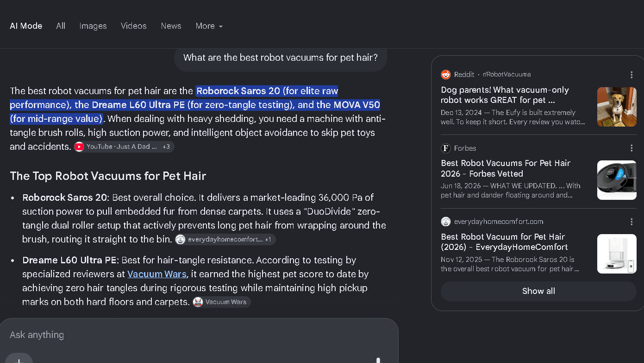
Task: Click the highlighted MOVA V50 text
Action: pyautogui.click(x=356, y=105)
